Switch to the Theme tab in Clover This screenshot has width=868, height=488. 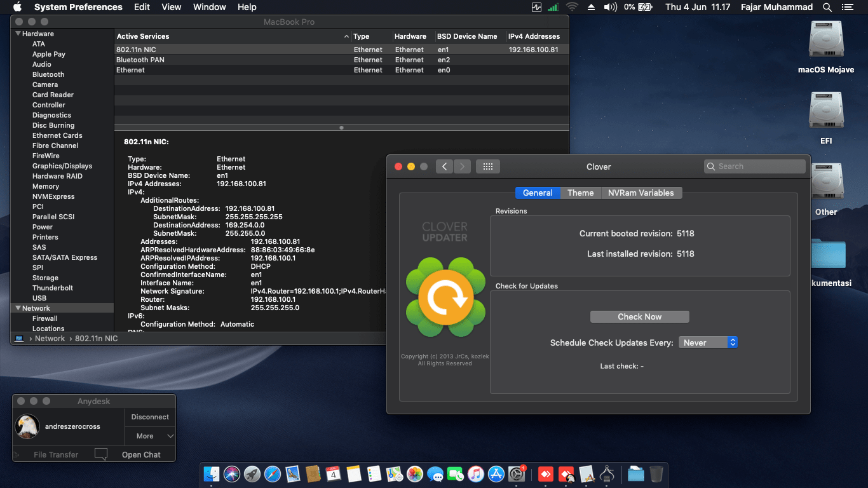click(581, 193)
